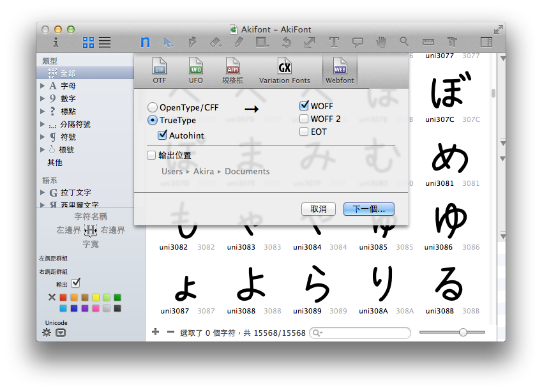Select the Hand tool
The image size is (542, 392).
[x=381, y=43]
